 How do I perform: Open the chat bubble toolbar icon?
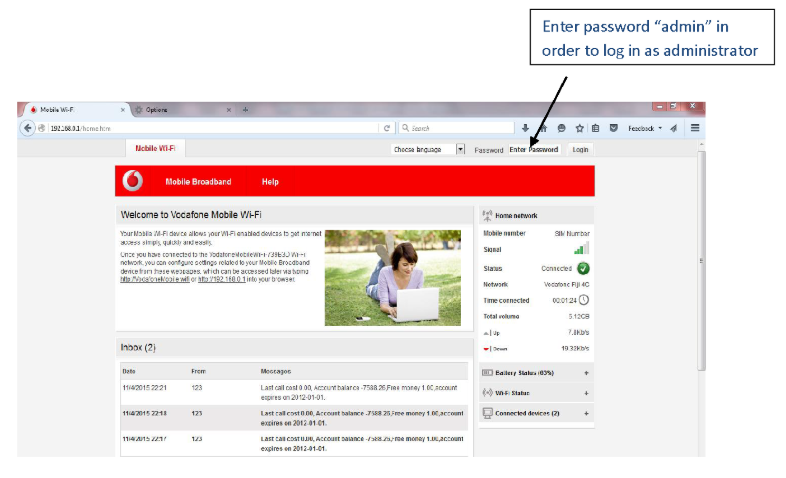tap(561, 128)
